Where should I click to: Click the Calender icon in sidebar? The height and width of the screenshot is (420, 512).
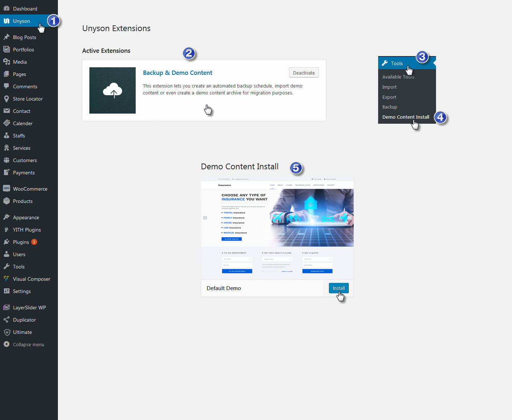7,123
